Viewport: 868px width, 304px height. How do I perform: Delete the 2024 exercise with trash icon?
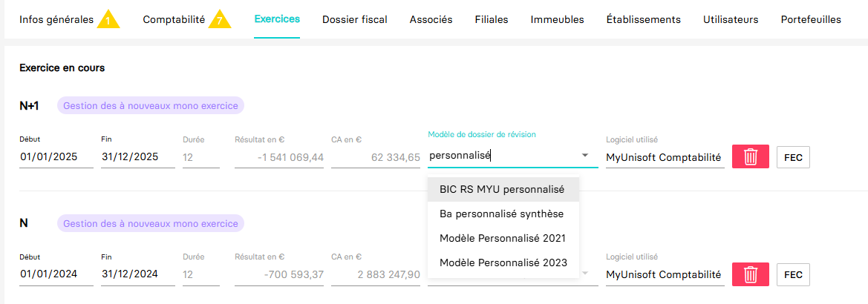(x=751, y=274)
